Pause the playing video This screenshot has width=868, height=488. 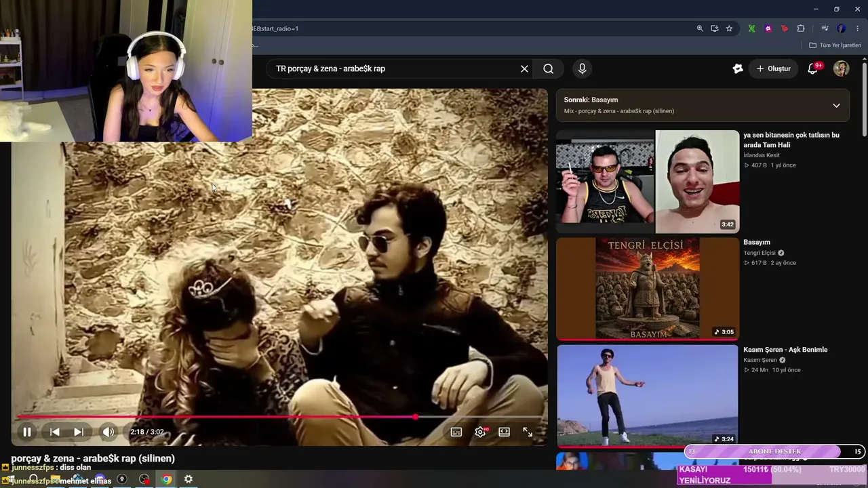[27, 432]
